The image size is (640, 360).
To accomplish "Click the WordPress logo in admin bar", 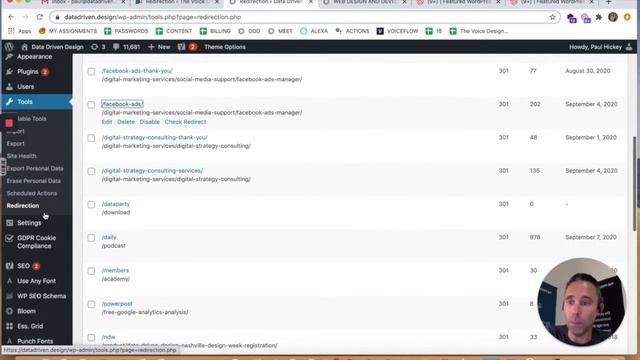I will (9, 47).
